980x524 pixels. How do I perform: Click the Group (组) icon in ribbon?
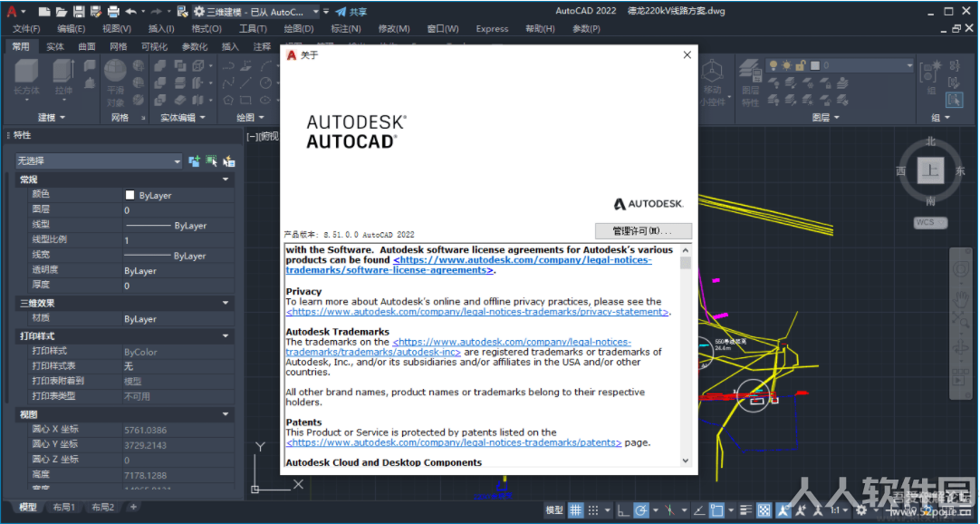tap(930, 78)
